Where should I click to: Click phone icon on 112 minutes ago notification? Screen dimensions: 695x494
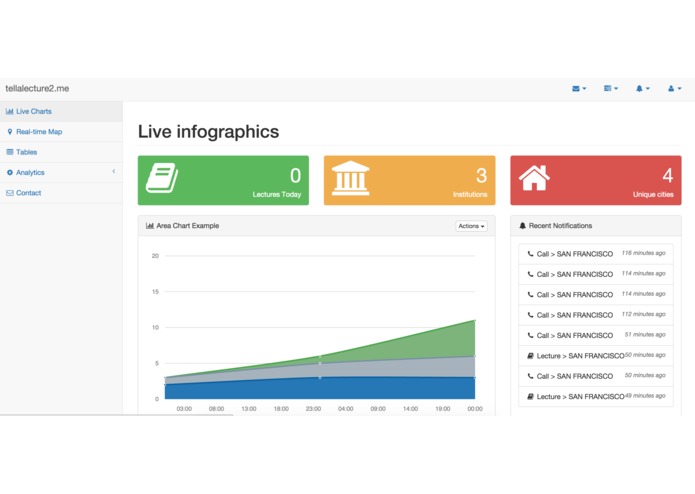(530, 315)
